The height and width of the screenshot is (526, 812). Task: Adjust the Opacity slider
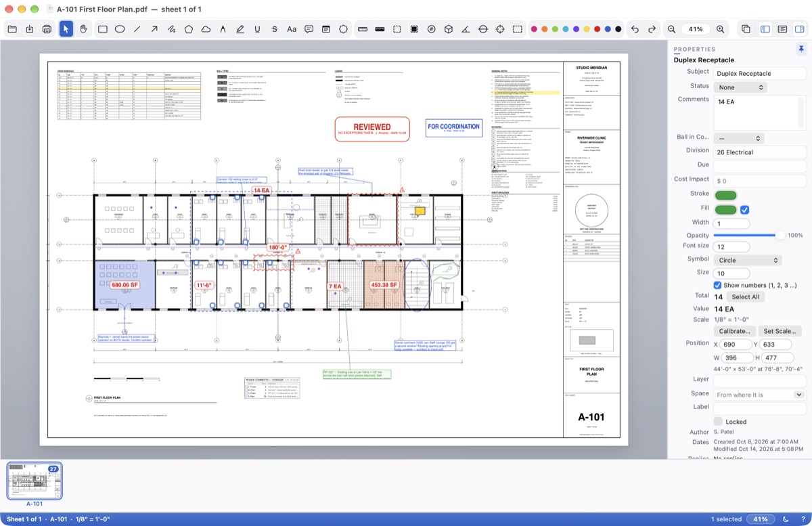pyautogui.click(x=749, y=235)
